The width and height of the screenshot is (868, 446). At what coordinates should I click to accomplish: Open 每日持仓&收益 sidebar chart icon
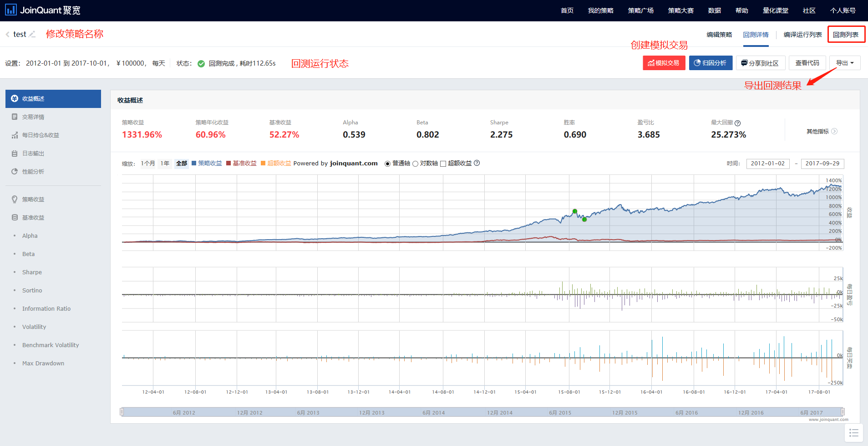tap(15, 135)
